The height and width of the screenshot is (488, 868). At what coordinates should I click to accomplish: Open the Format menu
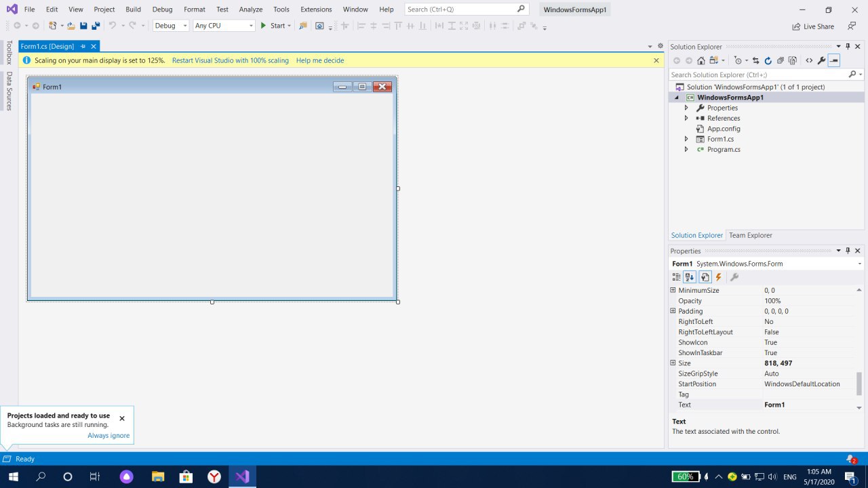195,9
